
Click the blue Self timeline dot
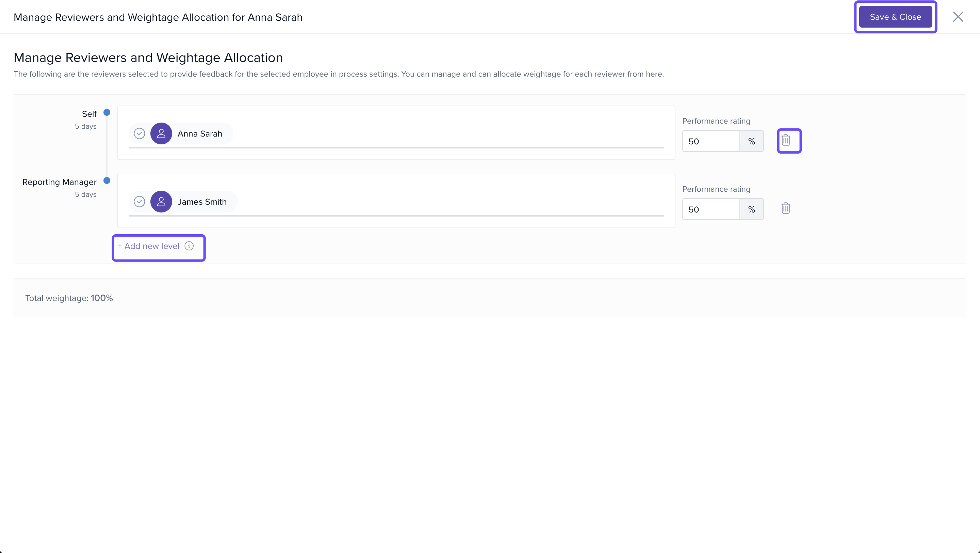click(x=107, y=112)
